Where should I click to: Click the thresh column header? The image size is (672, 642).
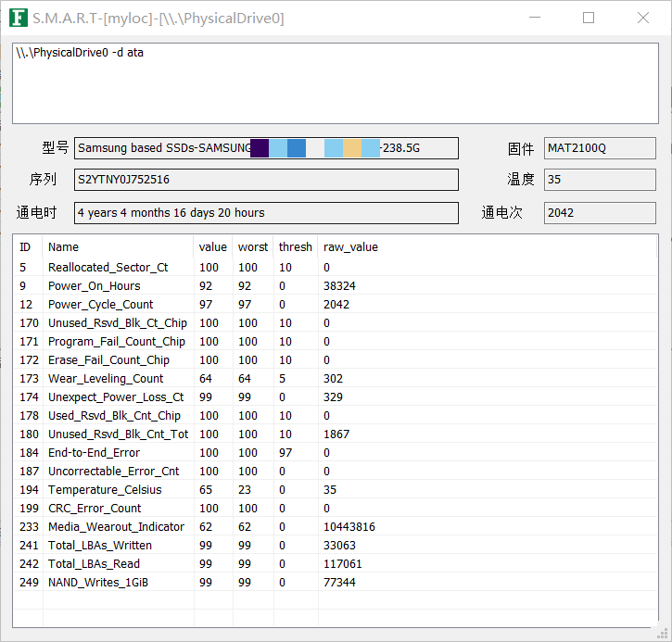[x=296, y=247]
